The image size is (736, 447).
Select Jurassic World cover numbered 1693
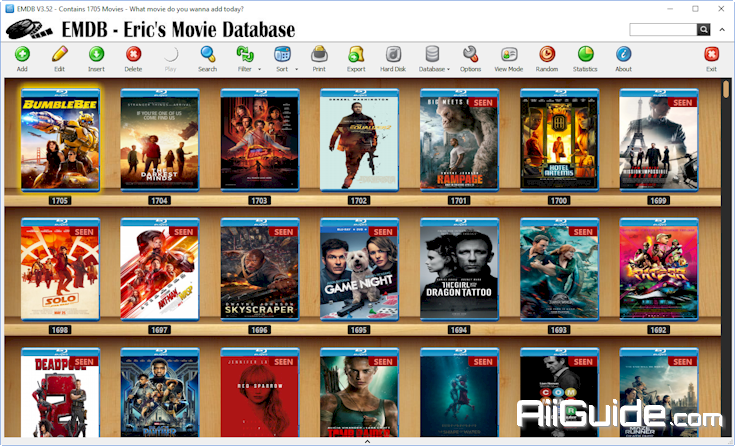click(x=559, y=270)
